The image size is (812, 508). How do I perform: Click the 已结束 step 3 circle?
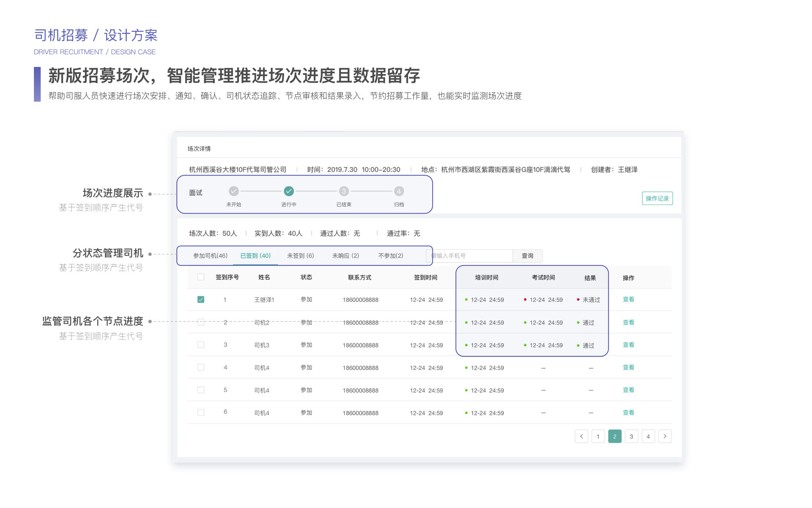point(344,191)
